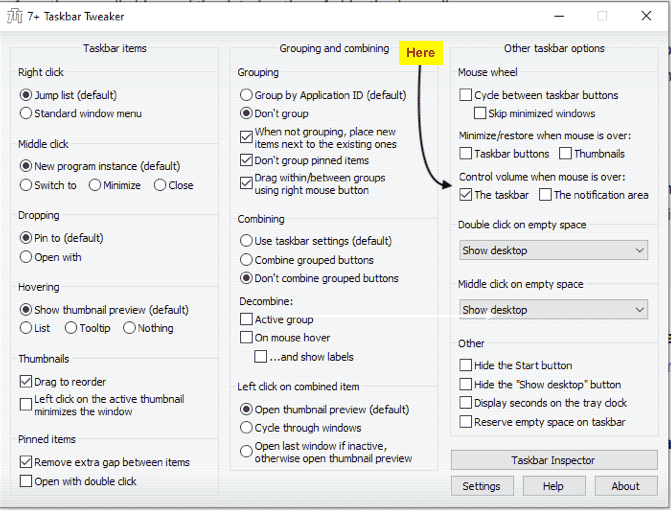
Task: Uncheck Drag to reorder thumbnails
Action: click(27, 382)
